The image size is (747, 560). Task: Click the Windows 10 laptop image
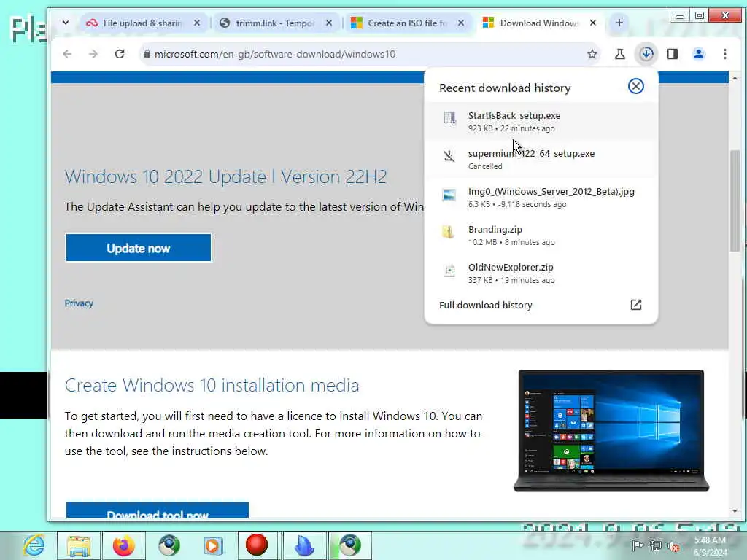611,431
